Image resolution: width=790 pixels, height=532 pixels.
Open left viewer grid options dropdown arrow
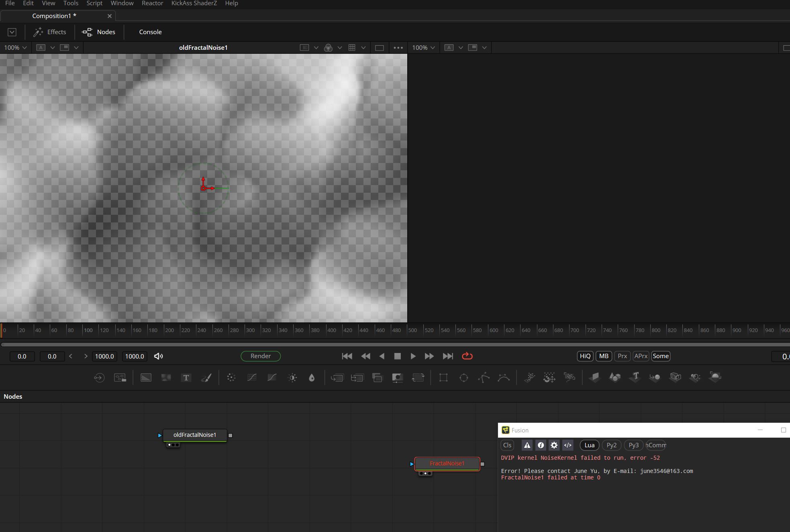pos(363,48)
